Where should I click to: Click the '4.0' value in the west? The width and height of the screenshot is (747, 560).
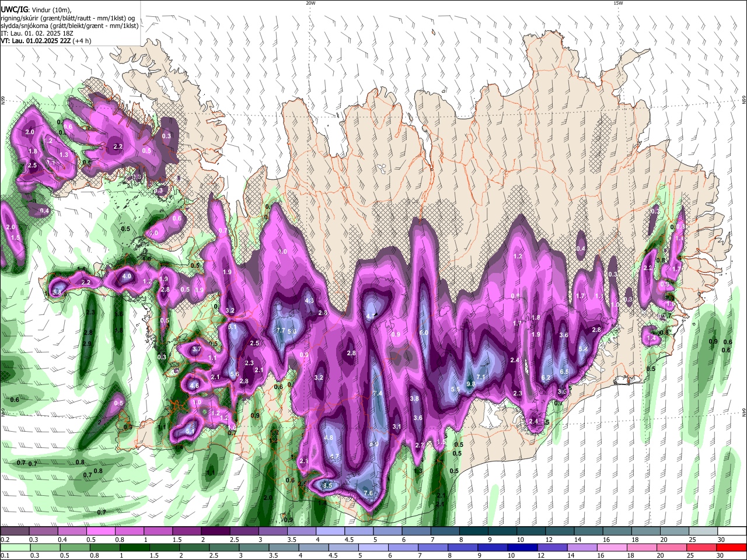[127, 276]
